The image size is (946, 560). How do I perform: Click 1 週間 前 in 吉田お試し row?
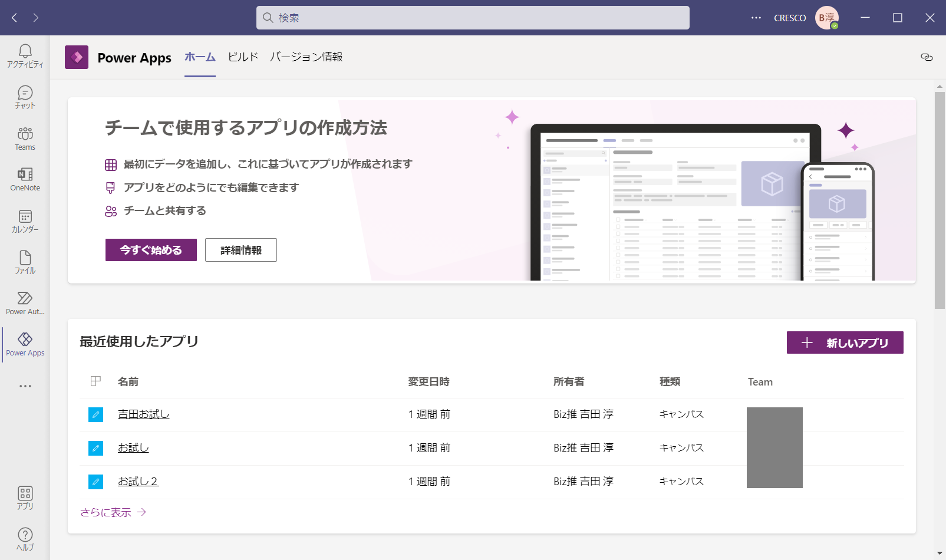[x=429, y=414]
